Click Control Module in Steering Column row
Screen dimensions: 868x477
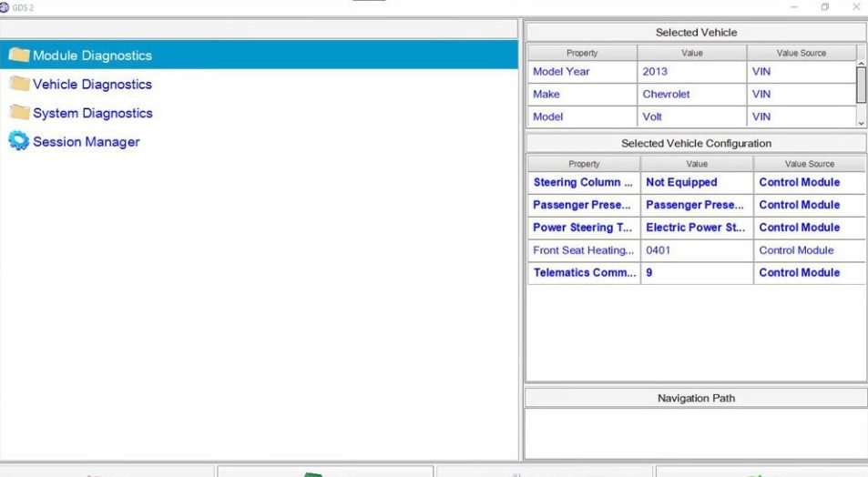click(810, 182)
